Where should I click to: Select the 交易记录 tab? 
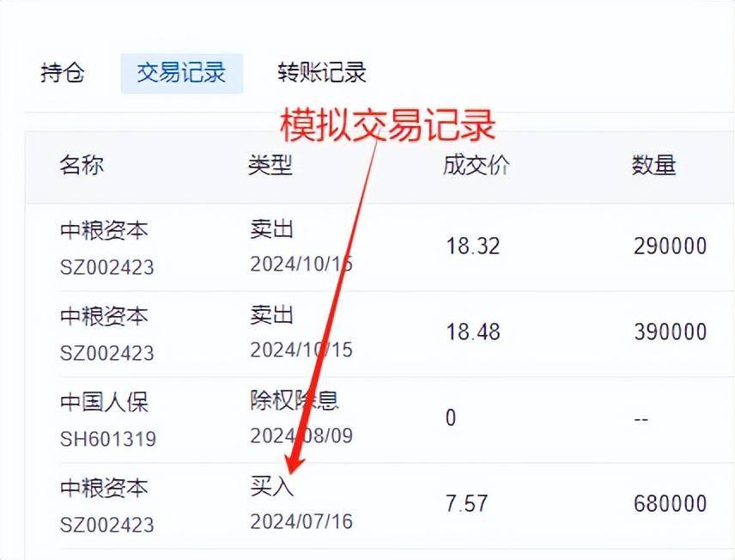point(181,73)
